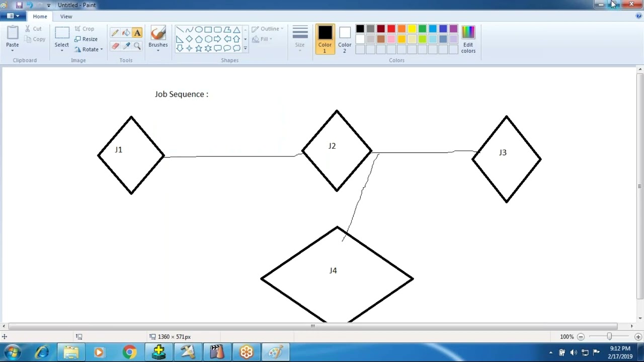Screen dimensions: 644x362
Task: Pick the red color swatch
Action: pyautogui.click(x=391, y=29)
